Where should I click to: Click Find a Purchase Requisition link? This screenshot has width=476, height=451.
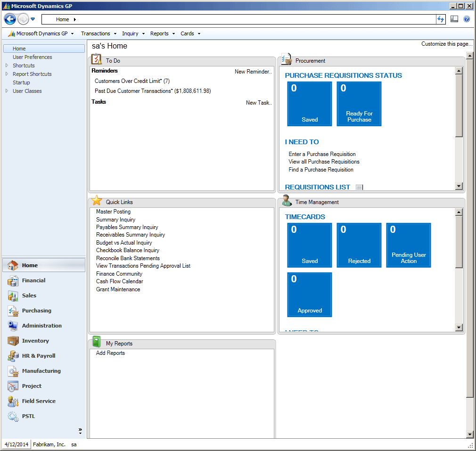pos(321,170)
